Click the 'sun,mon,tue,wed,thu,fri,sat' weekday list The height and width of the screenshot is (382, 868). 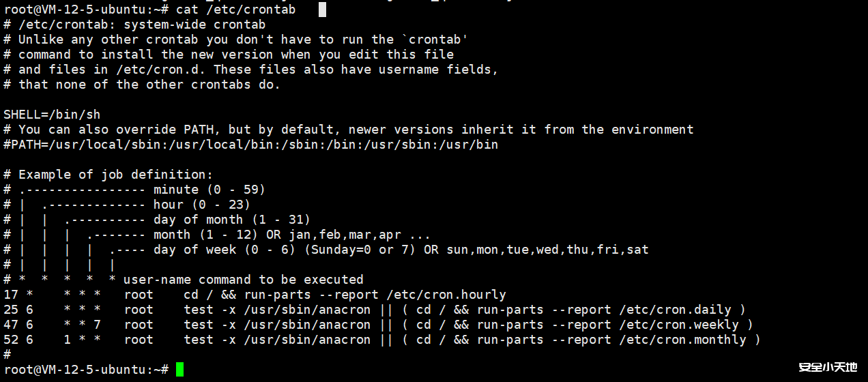click(547, 250)
